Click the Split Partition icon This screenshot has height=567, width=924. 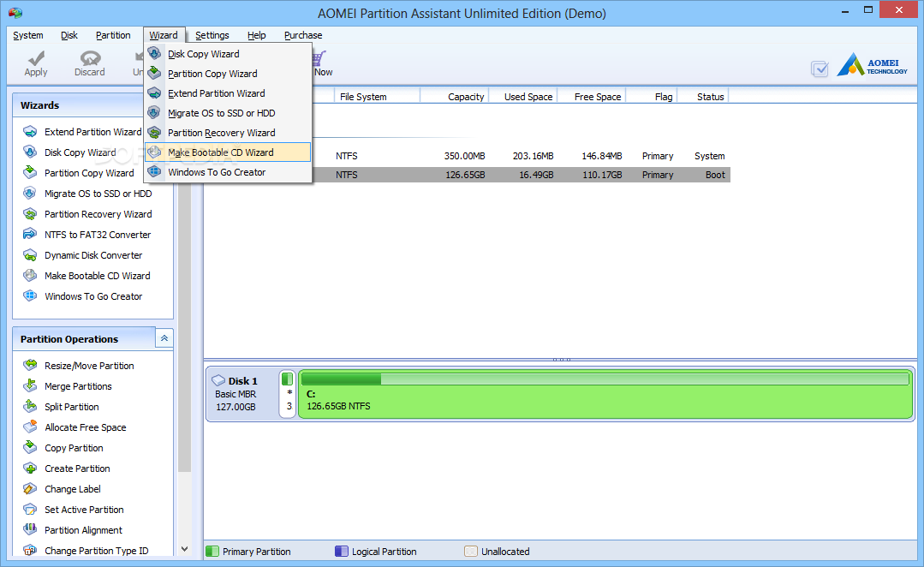pyautogui.click(x=30, y=407)
